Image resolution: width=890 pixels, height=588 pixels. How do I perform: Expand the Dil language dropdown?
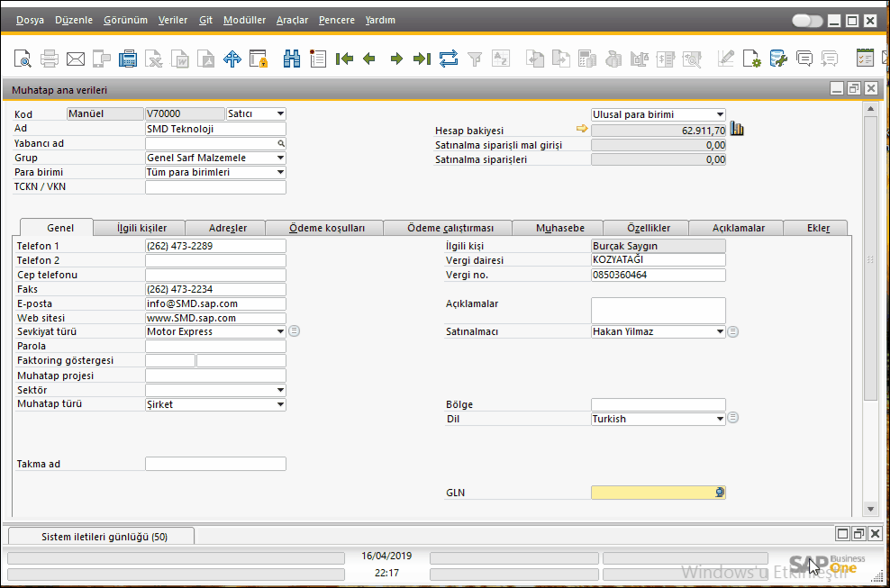tap(720, 419)
